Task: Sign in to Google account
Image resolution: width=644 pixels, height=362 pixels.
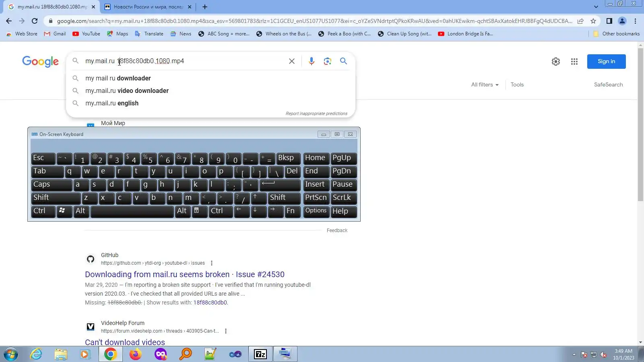Action: [x=606, y=62]
